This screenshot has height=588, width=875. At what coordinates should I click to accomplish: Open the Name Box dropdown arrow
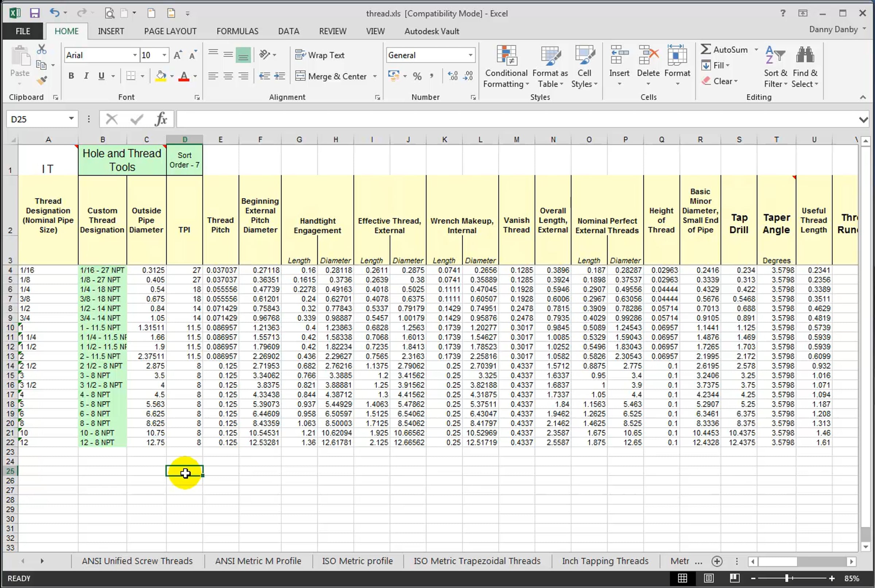click(x=71, y=119)
